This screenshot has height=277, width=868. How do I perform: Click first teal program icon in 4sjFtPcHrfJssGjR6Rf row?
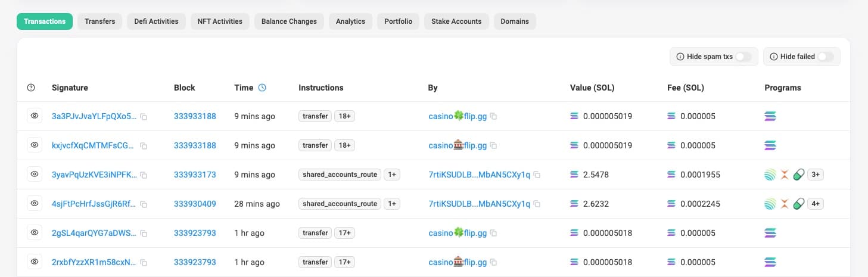click(770, 204)
